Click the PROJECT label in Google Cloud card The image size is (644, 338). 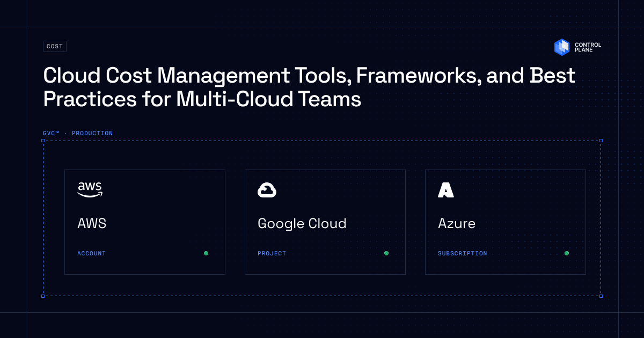click(272, 253)
